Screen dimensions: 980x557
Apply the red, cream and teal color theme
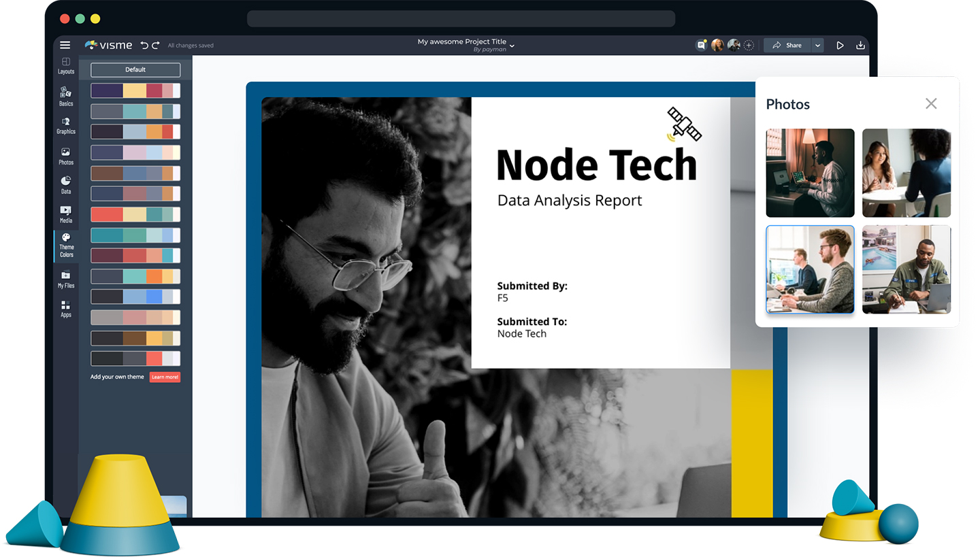click(135, 215)
